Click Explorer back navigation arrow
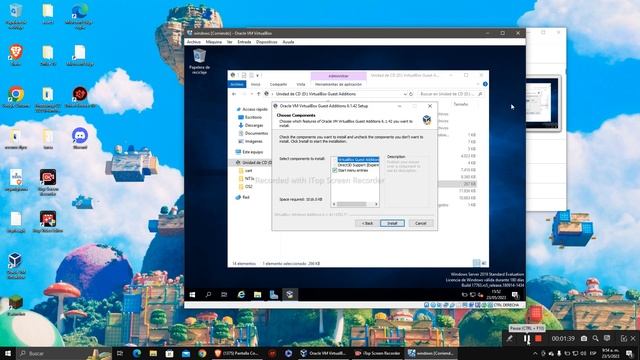Screen dimensions: 640x360 tap(234, 94)
